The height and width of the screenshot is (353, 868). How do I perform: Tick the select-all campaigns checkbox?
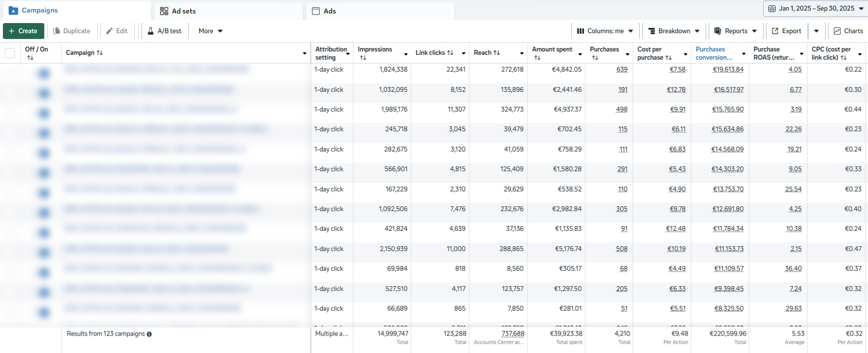10,53
